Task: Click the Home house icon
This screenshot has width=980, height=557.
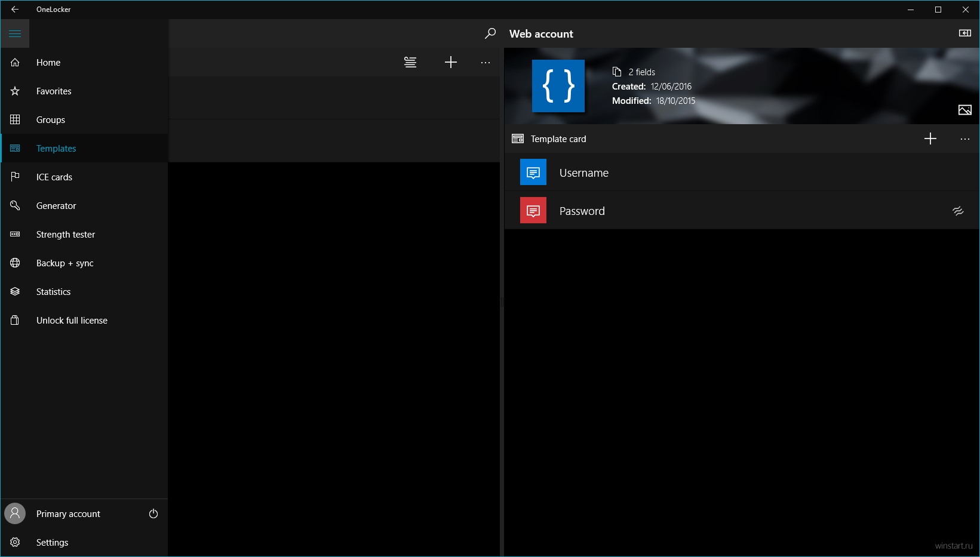Action: click(15, 62)
